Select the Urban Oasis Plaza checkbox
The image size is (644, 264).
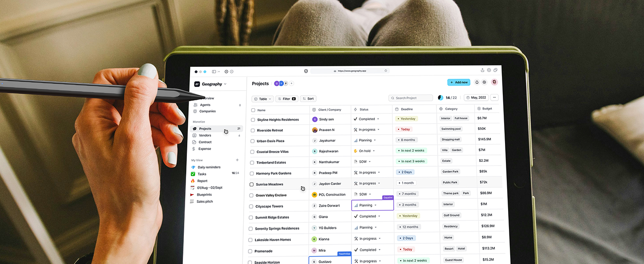click(x=252, y=141)
